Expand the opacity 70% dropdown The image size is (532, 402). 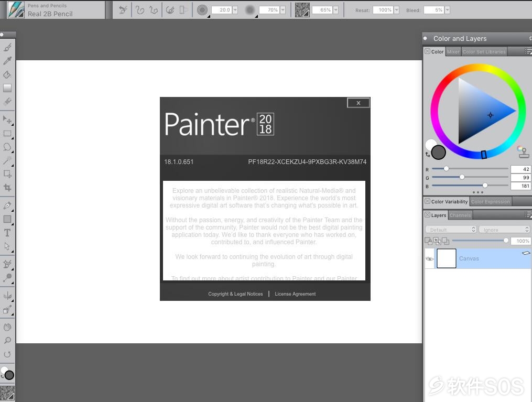point(283,10)
